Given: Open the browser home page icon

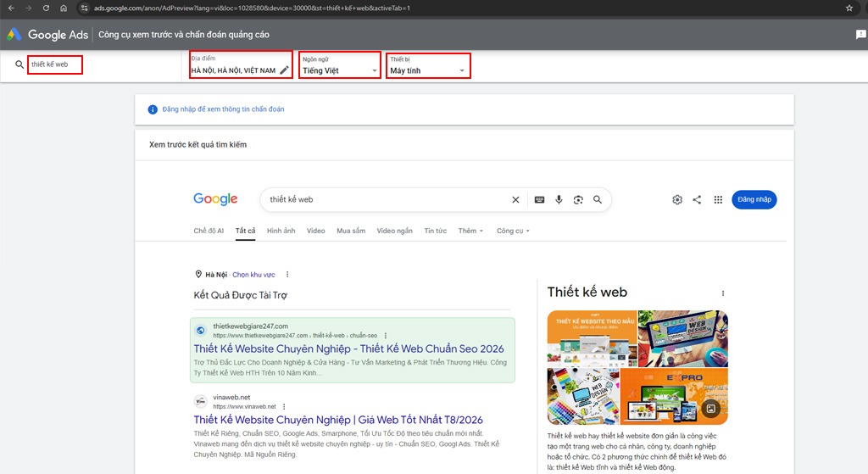Looking at the screenshot, I should [64, 8].
